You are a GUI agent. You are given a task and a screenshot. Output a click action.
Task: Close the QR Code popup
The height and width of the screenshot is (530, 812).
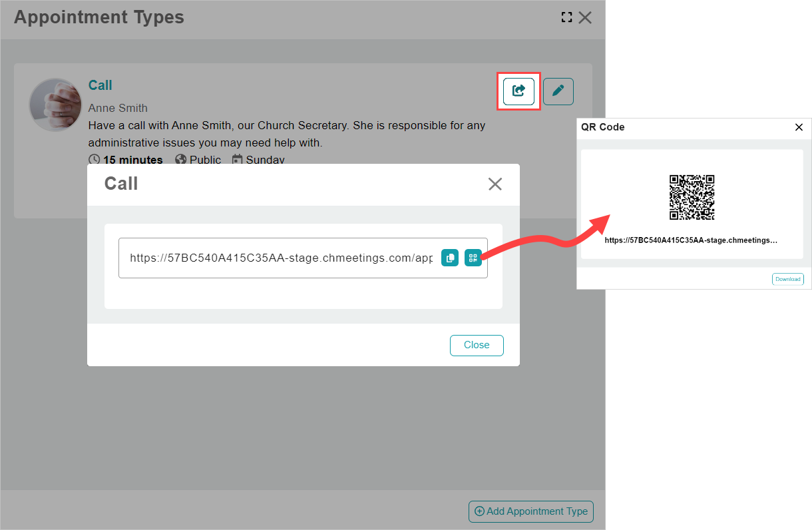(x=799, y=127)
